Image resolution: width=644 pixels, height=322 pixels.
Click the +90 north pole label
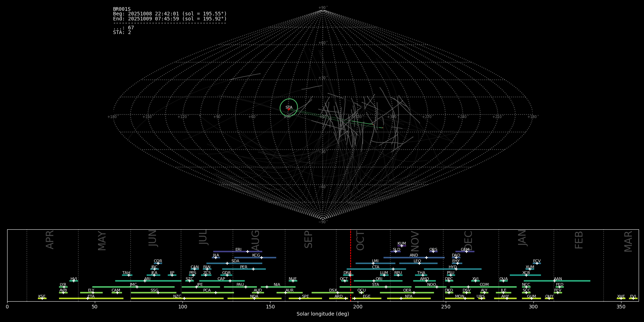tap(323, 8)
